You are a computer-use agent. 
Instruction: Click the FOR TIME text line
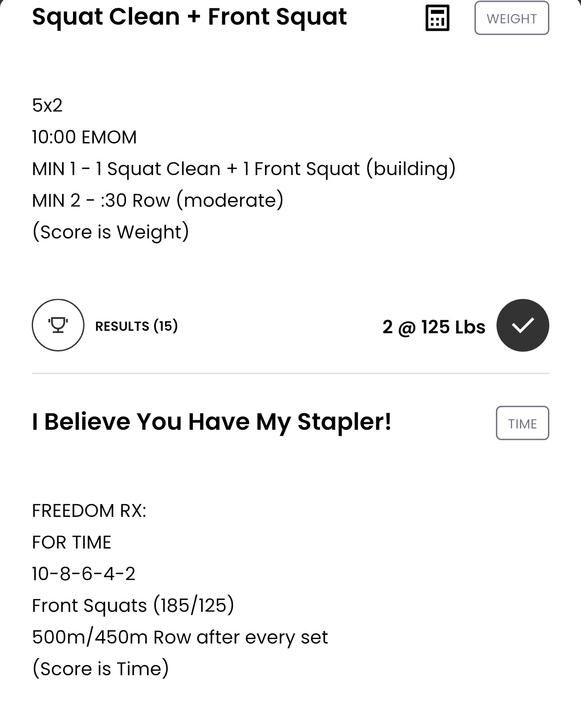click(x=72, y=542)
